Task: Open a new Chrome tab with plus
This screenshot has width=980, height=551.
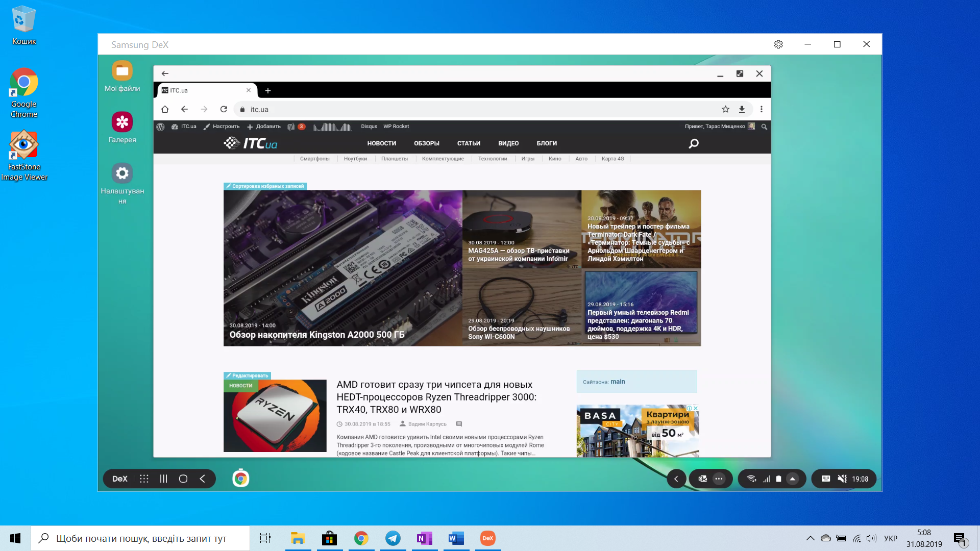Action: tap(268, 91)
